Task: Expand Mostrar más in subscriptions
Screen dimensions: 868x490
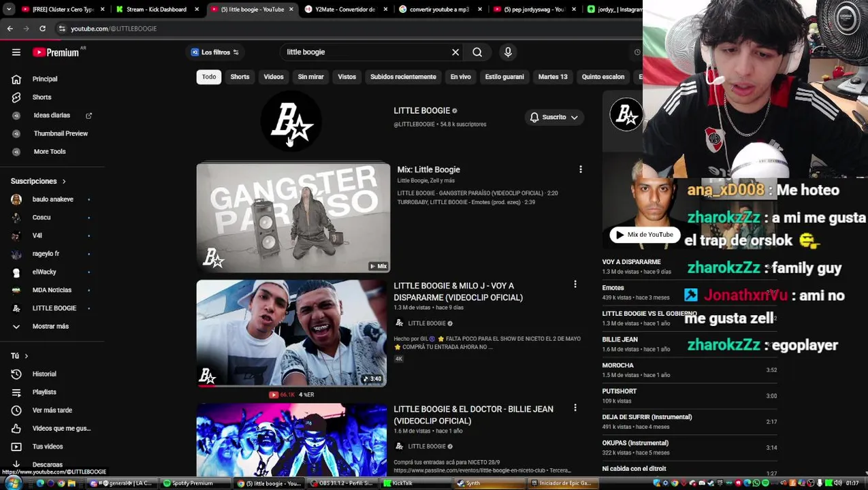Action: [x=52, y=327]
